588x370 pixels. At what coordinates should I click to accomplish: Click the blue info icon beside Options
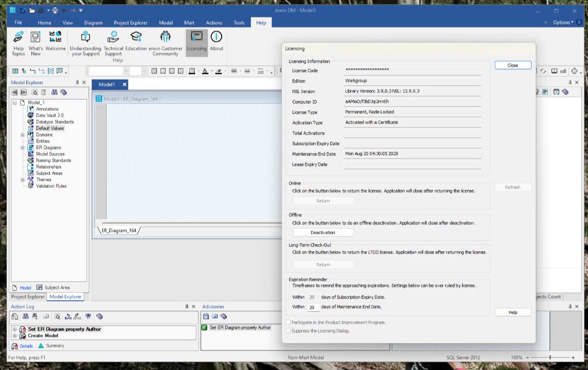[579, 22]
